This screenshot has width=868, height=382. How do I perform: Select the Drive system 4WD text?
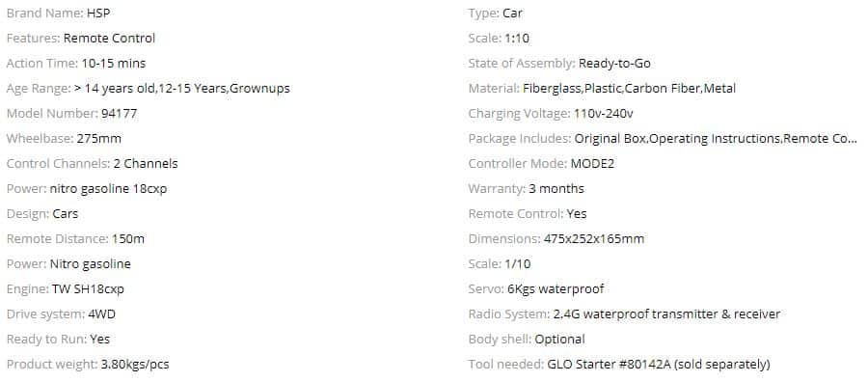click(x=61, y=314)
